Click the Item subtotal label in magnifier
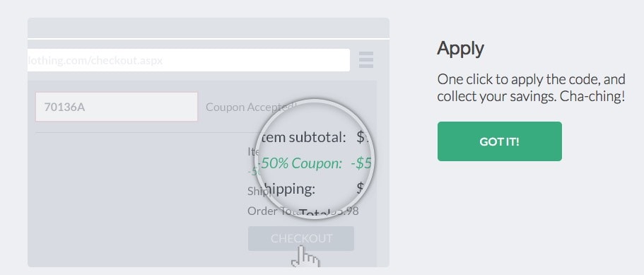644x275 pixels. 303,137
